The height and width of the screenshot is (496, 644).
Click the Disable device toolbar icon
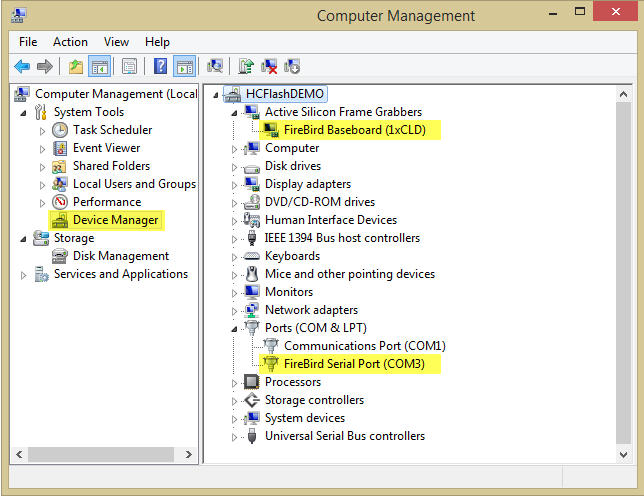[x=292, y=67]
